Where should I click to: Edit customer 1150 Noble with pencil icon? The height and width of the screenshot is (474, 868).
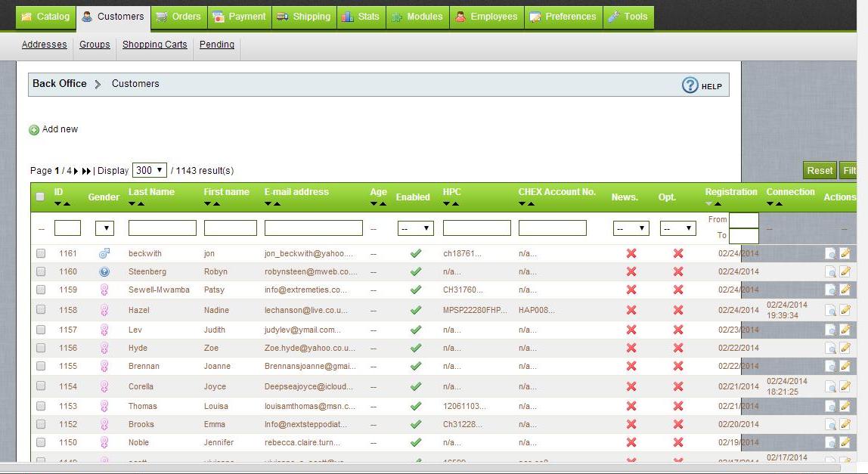845,442
